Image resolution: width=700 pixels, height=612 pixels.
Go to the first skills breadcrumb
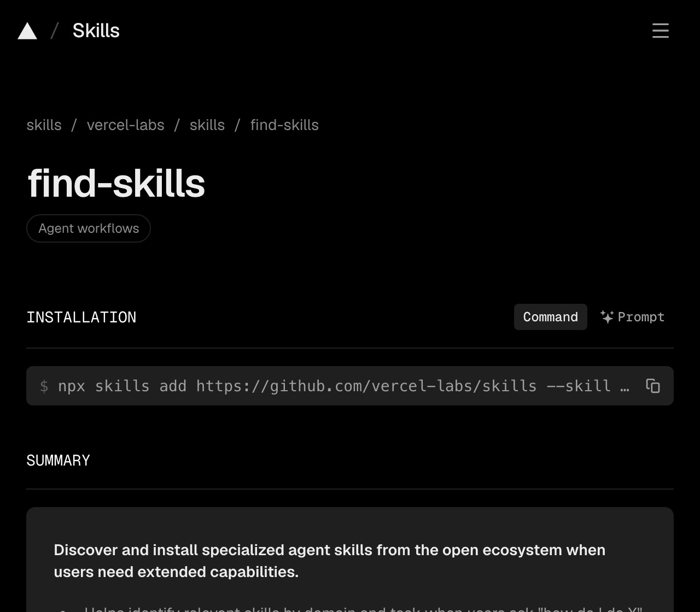click(44, 125)
